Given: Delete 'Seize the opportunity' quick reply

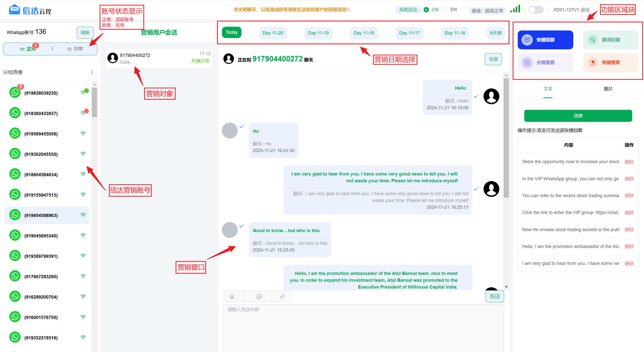Looking at the screenshot, I should pyautogui.click(x=629, y=162).
